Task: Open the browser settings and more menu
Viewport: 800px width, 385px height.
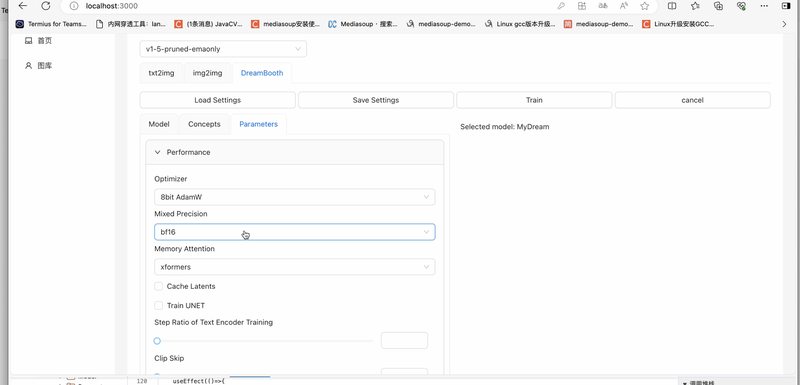Action: point(764,6)
